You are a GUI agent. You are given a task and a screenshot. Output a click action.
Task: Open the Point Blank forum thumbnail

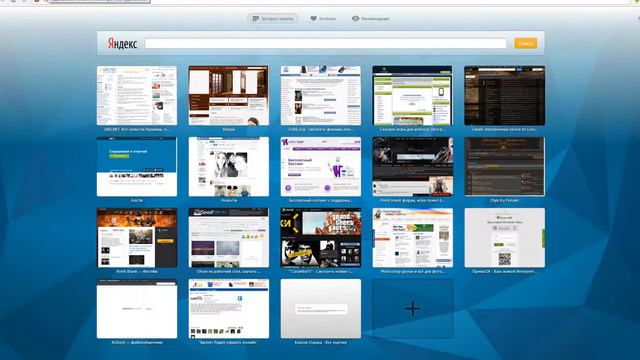(412, 167)
